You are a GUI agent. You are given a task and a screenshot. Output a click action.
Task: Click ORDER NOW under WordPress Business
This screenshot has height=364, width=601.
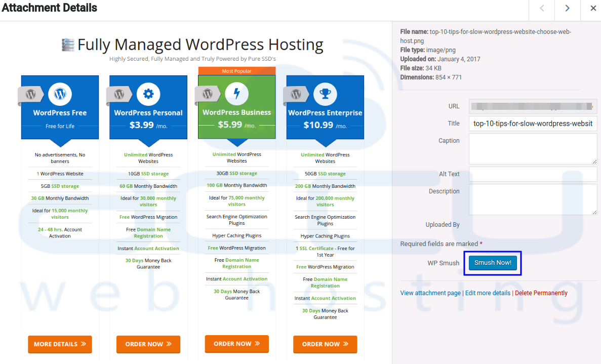click(x=237, y=344)
